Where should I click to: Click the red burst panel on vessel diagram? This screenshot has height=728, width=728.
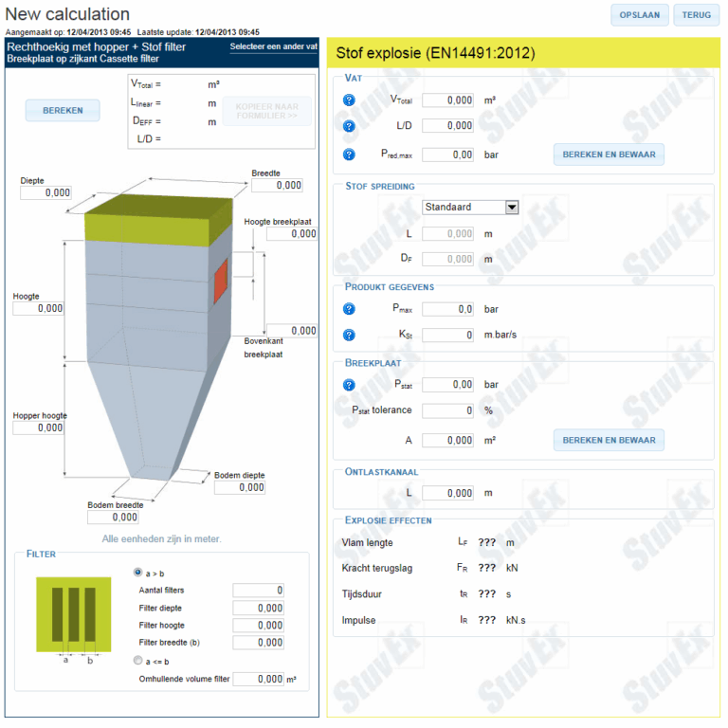click(x=220, y=279)
